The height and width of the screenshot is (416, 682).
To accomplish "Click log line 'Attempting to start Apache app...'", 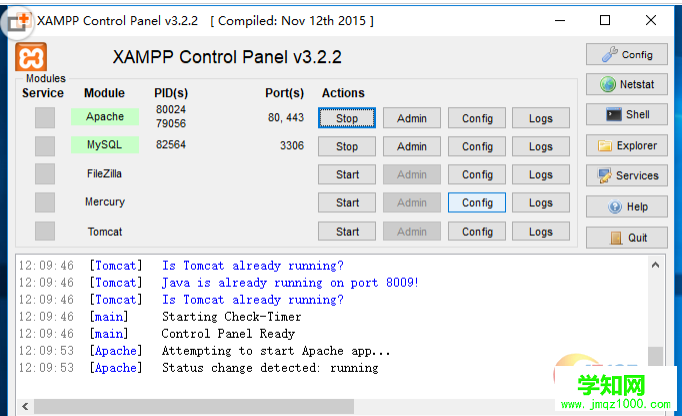I will tap(276, 351).
